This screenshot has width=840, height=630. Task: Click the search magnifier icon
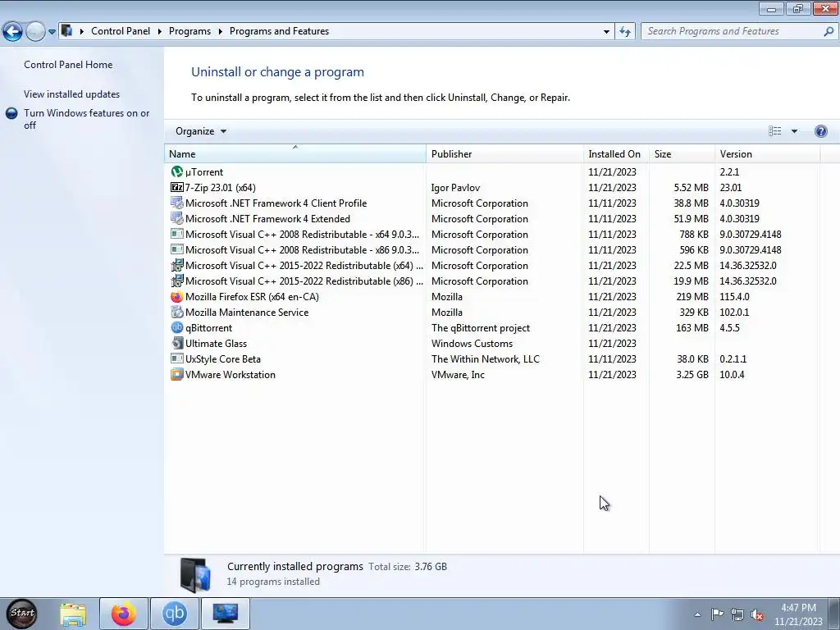tap(829, 31)
